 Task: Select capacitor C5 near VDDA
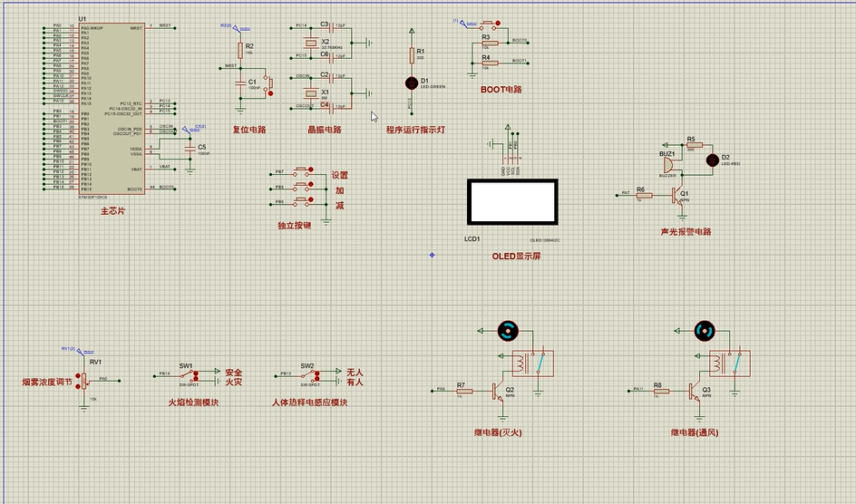190,149
